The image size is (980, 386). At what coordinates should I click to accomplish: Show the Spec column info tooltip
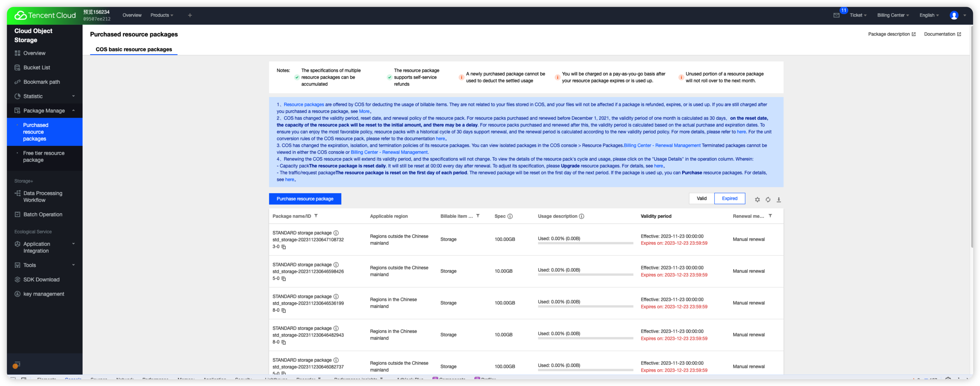510,216
